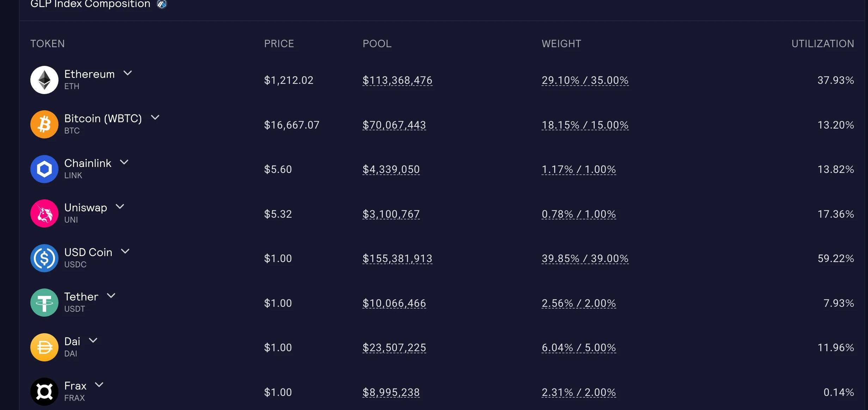The width and height of the screenshot is (868, 410).
Task: Click Bitcoin weight 18.15% / 15.00%
Action: [585, 125]
